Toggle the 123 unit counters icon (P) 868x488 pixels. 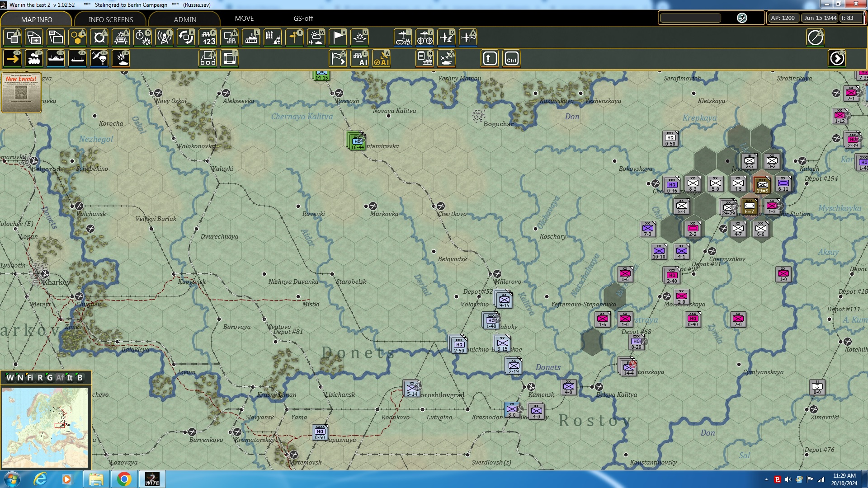point(208,38)
